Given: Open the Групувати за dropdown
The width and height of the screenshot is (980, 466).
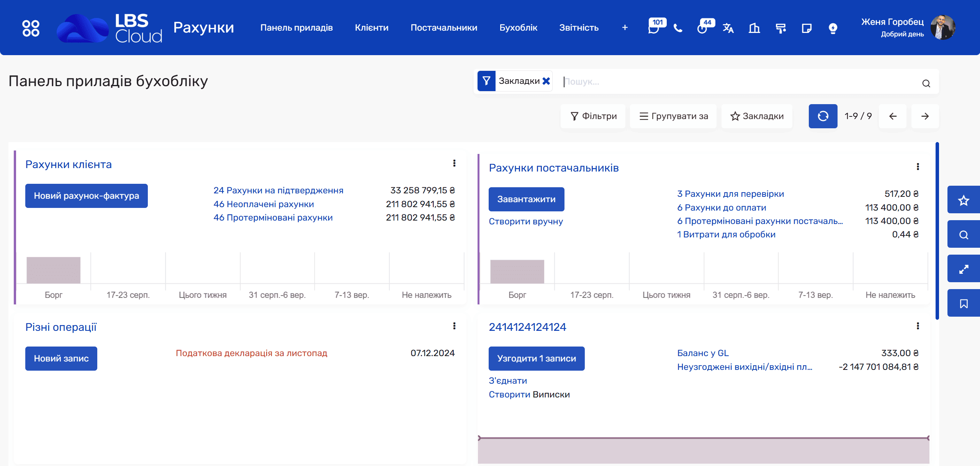Looking at the screenshot, I should (x=674, y=116).
